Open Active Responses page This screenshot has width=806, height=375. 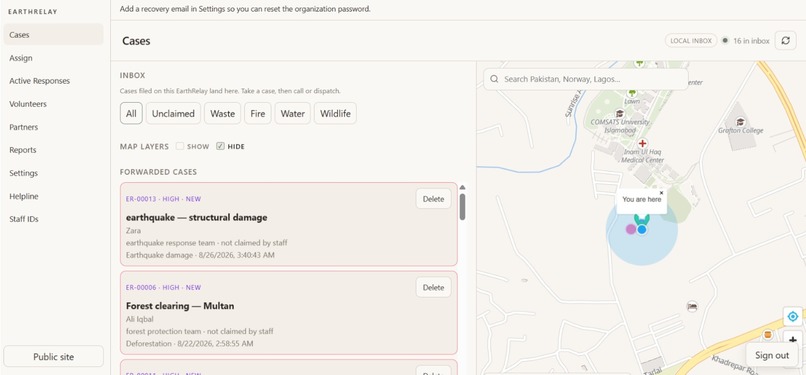[x=53, y=81]
